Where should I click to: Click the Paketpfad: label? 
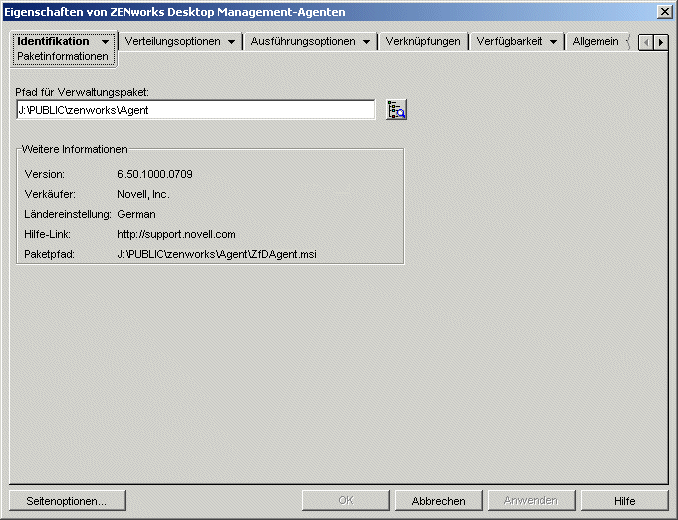[x=49, y=254]
